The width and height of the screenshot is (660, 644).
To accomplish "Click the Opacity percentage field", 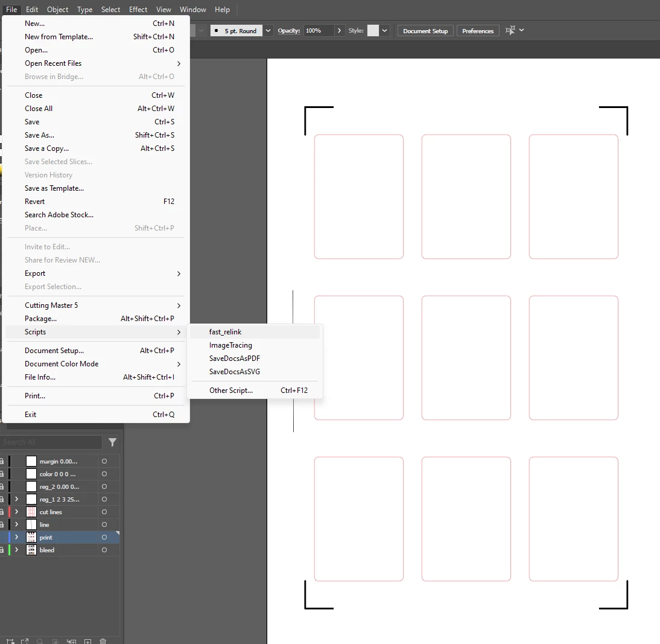I will 319,31.
